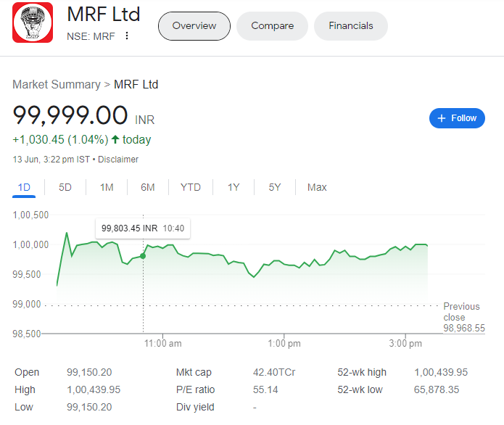504x425 pixels.
Task: Click the Market Summary breadcrumb link
Action: (57, 85)
